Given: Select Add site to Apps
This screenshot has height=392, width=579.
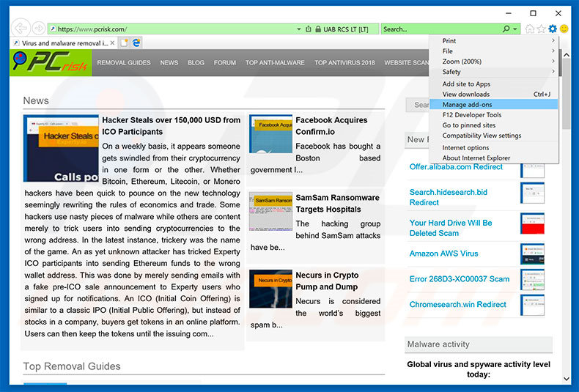Looking at the screenshot, I should click(494, 84).
